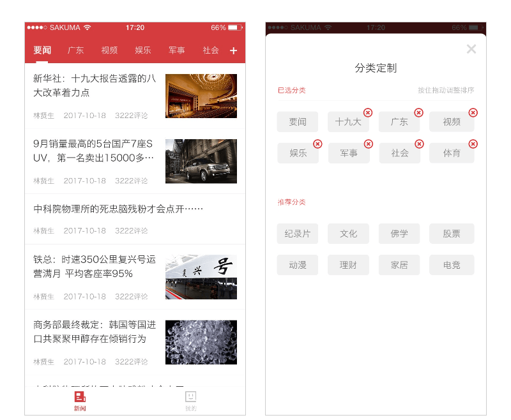View the 复兴号 train news thumbnail
This screenshot has width=511, height=420.
pyautogui.click(x=201, y=277)
